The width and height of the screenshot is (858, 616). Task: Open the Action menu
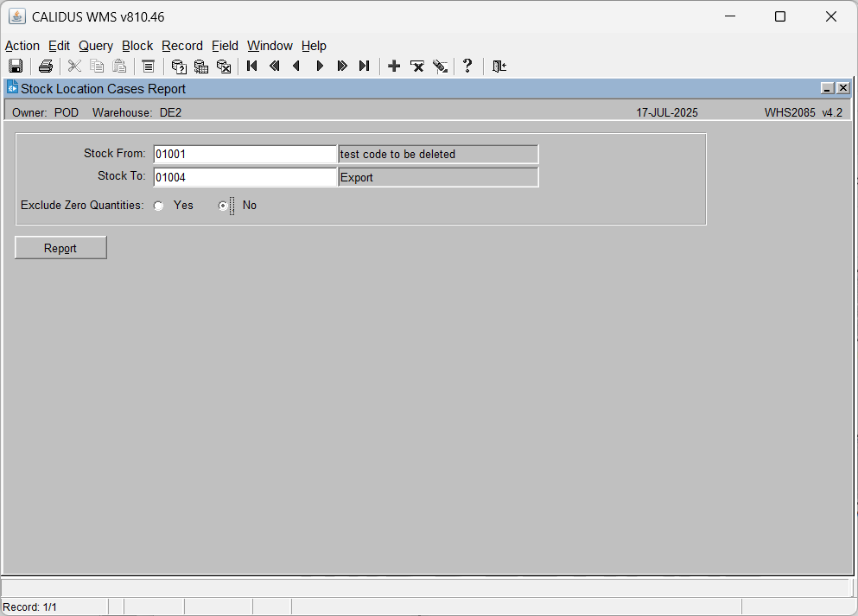click(22, 46)
